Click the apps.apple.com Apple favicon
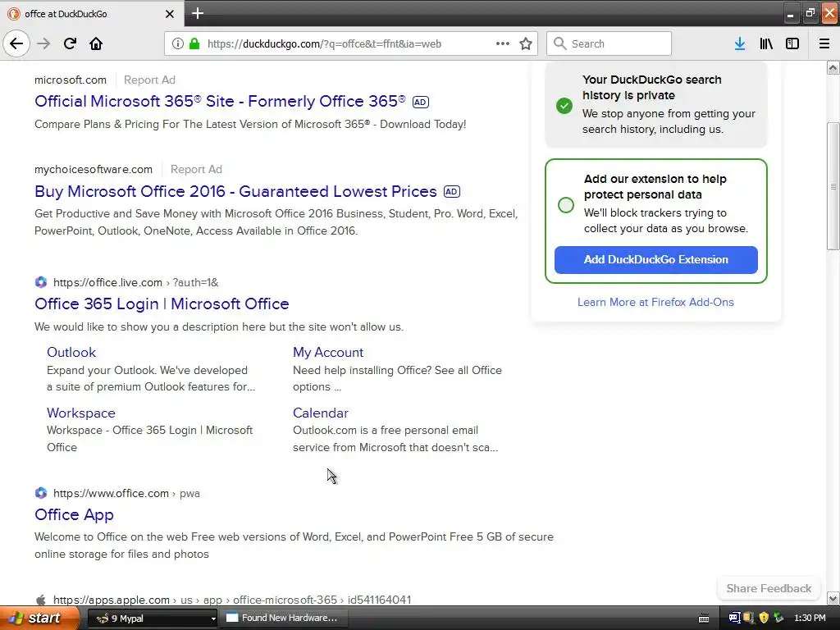840x630 pixels. [x=41, y=600]
